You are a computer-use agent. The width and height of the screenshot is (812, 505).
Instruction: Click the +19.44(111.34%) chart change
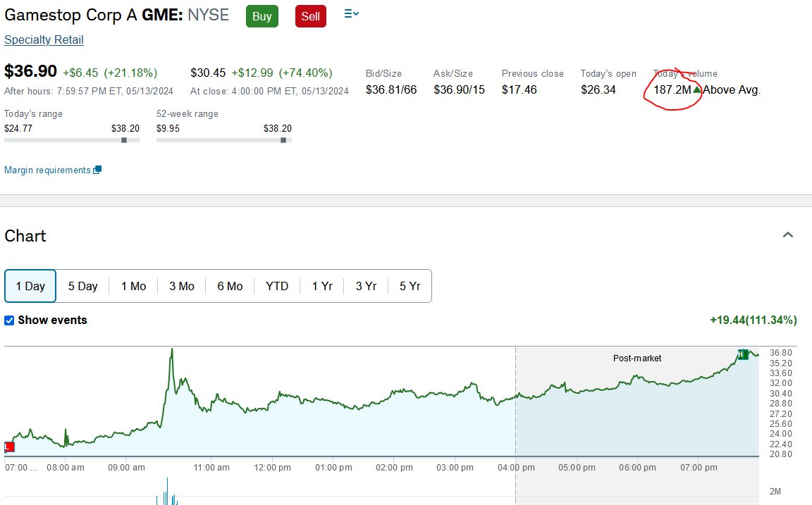coord(753,320)
